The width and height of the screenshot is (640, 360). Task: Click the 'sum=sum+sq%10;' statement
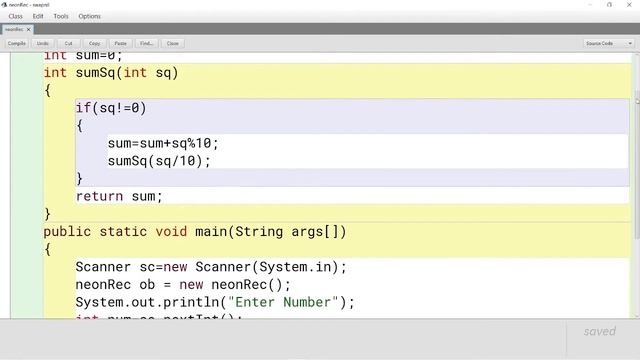[163, 143]
